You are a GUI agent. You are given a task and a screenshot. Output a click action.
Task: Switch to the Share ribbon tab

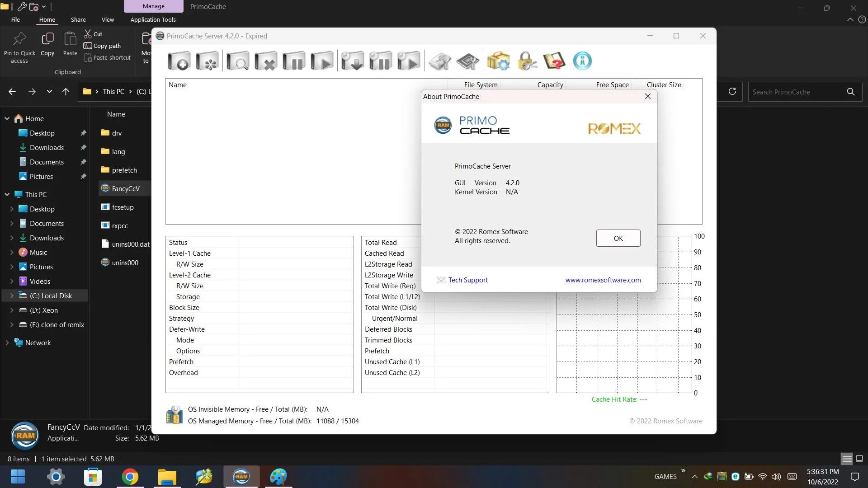[x=78, y=19]
